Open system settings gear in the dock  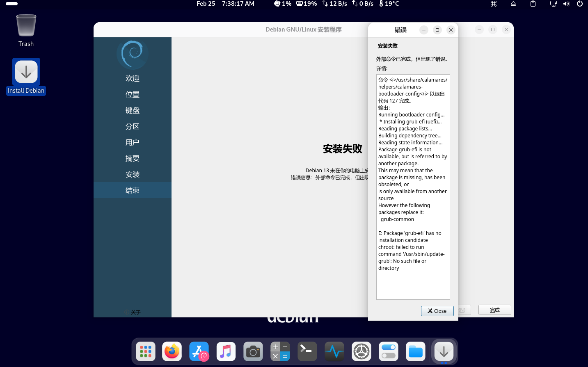(x=361, y=351)
